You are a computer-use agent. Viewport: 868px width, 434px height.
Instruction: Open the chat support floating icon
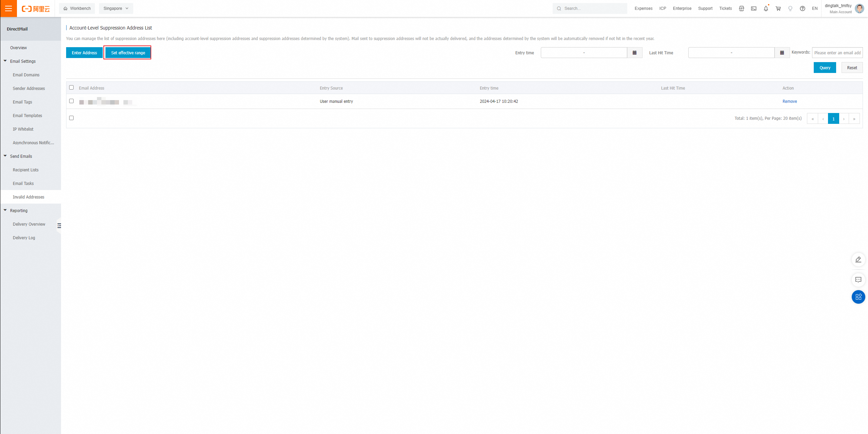coord(858,280)
